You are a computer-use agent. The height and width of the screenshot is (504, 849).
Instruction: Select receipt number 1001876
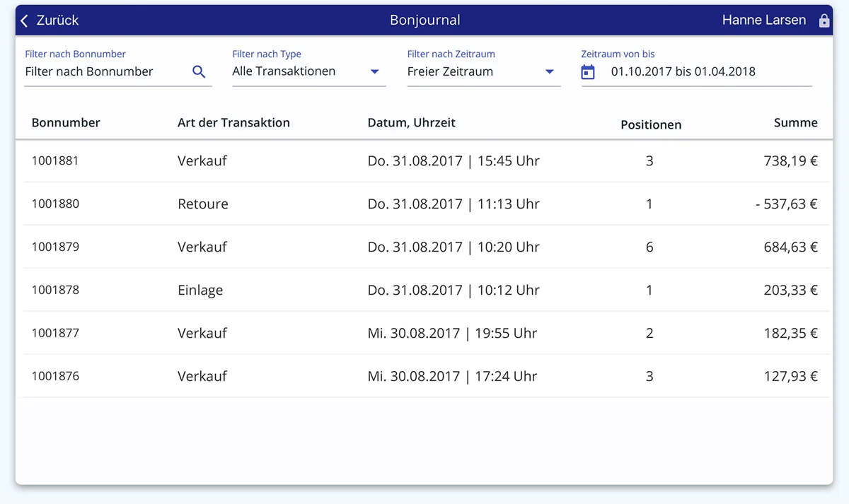(55, 376)
